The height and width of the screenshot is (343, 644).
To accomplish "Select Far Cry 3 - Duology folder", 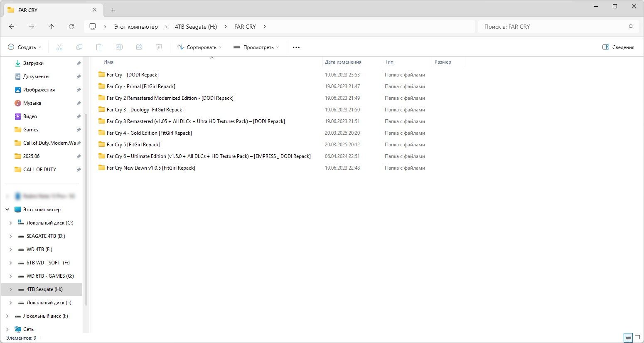I will (x=145, y=110).
